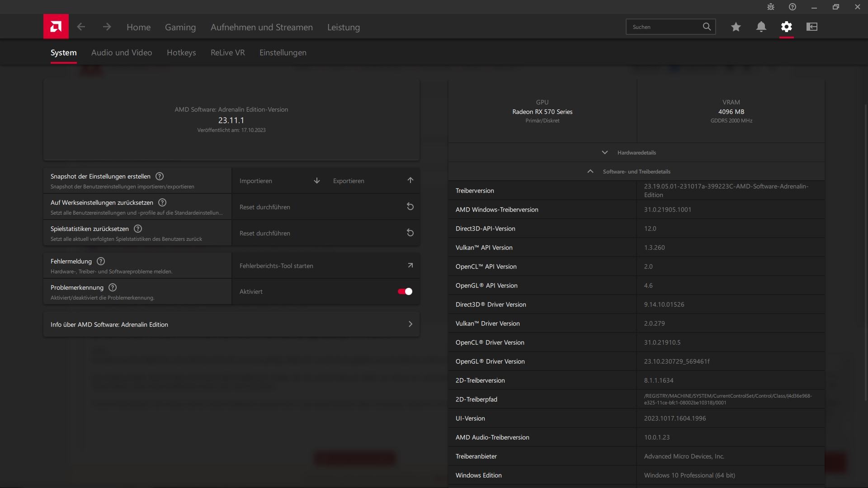Click AMD Audio-Treiberversion value 10.0.1.23
Screen dimensions: 868x488
click(657, 437)
